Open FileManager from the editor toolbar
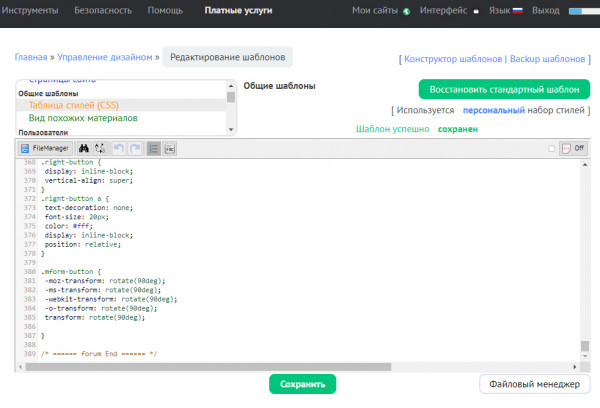600x408 pixels. [x=44, y=148]
